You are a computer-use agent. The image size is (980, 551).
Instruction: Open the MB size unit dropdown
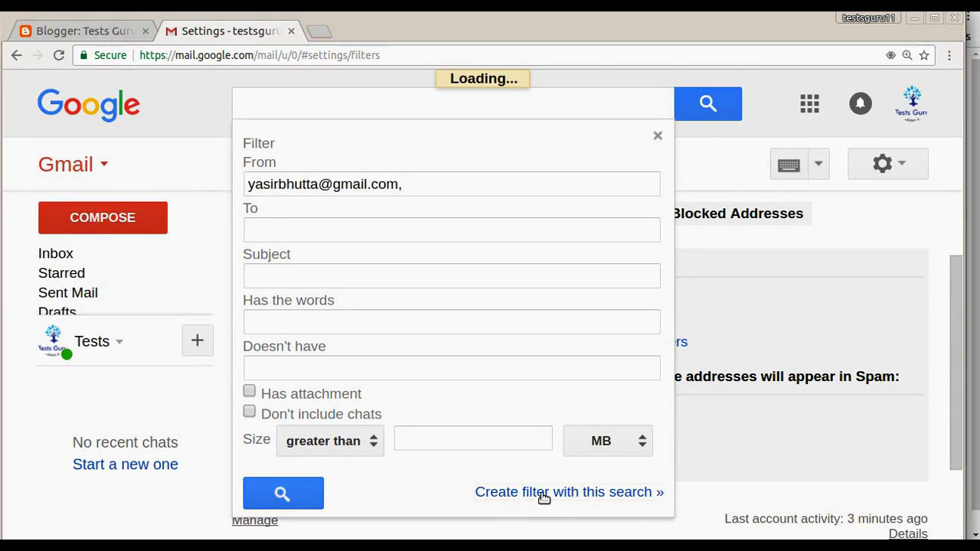click(608, 441)
